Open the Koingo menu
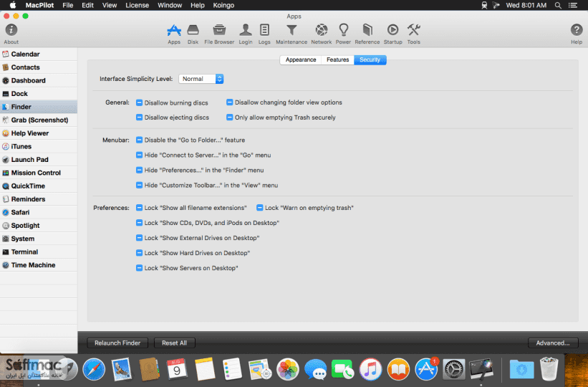This screenshot has height=387, width=588. pos(223,5)
